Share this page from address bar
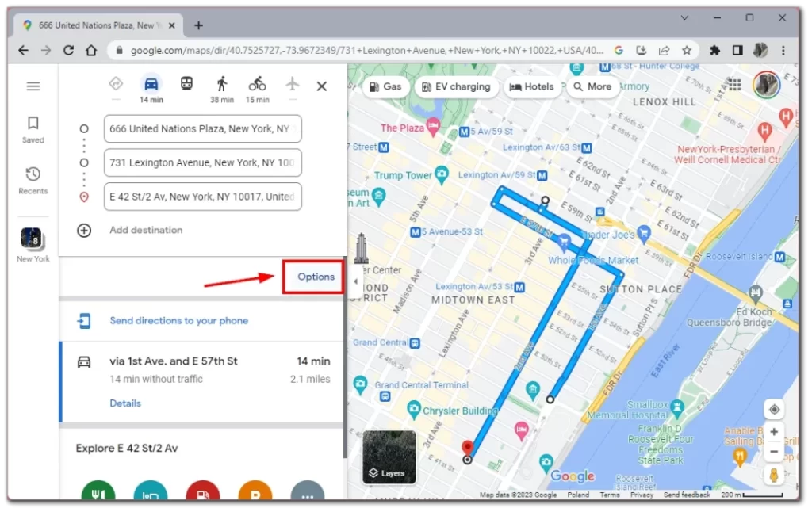 coord(664,50)
